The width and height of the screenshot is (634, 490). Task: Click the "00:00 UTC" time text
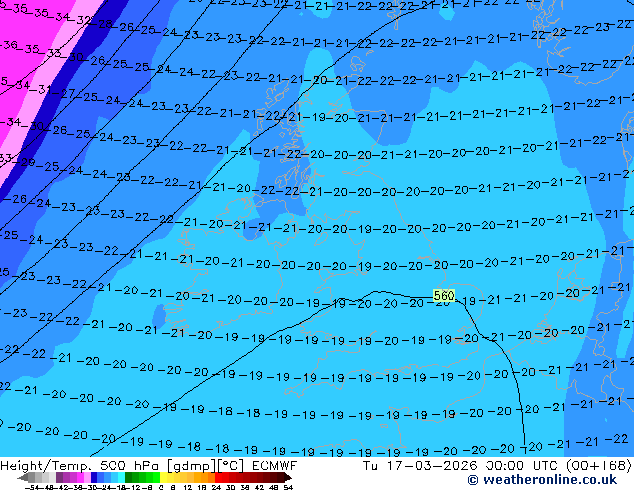[524, 466]
